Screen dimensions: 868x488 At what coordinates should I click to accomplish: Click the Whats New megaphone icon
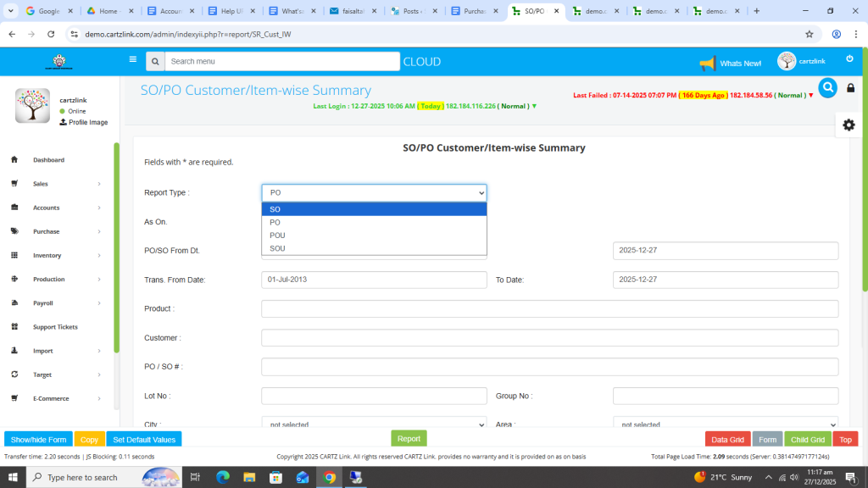click(707, 64)
